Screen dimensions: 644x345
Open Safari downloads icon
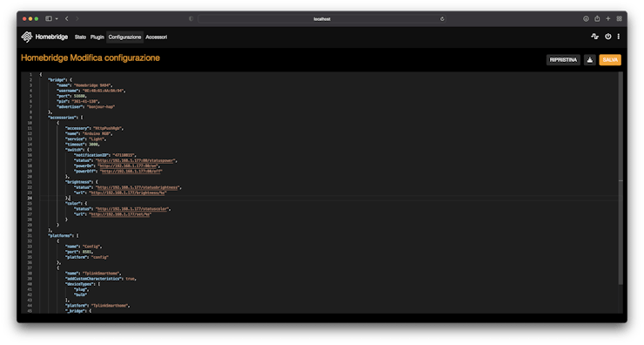[x=586, y=18]
